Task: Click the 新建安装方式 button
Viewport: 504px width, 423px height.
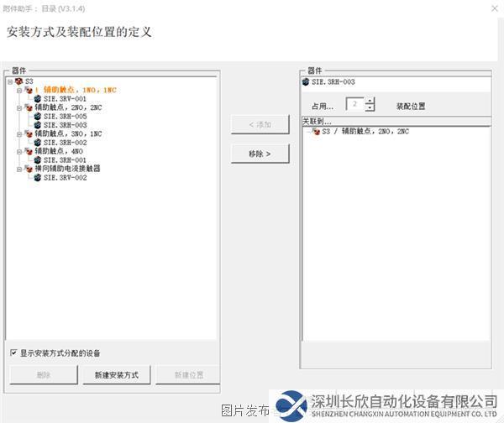Action: pos(116,374)
